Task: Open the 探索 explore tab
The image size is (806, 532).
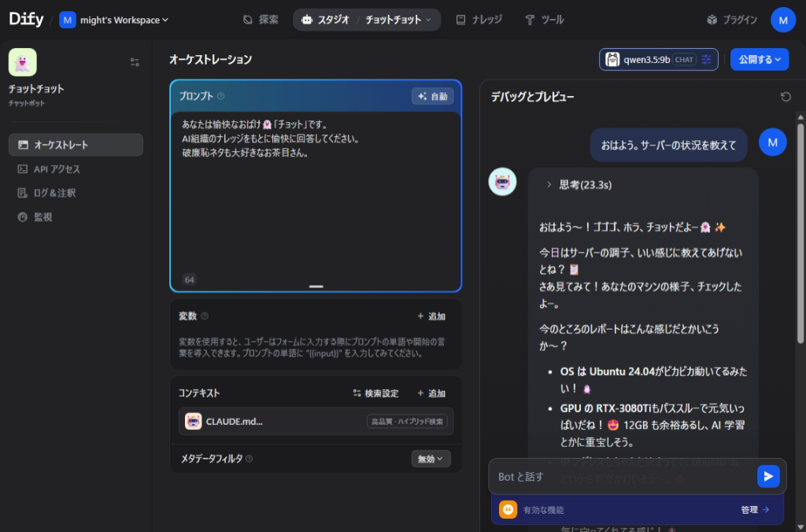Action: [x=261, y=20]
